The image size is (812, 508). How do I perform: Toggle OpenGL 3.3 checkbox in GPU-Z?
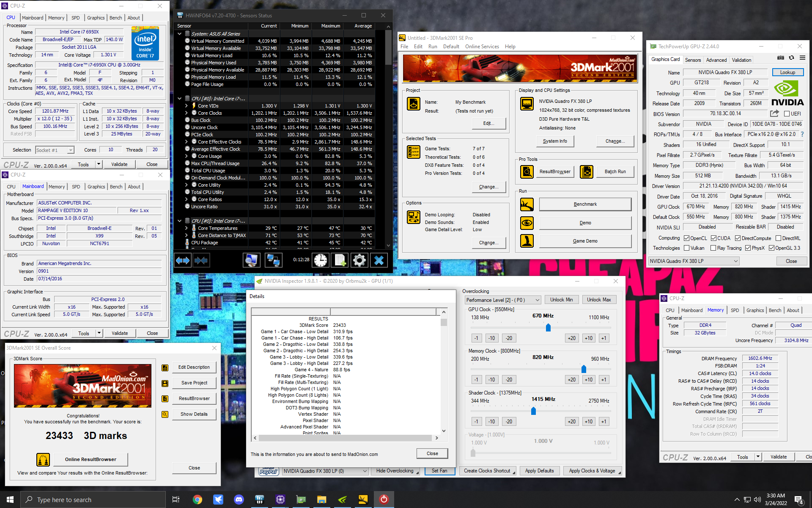(772, 248)
